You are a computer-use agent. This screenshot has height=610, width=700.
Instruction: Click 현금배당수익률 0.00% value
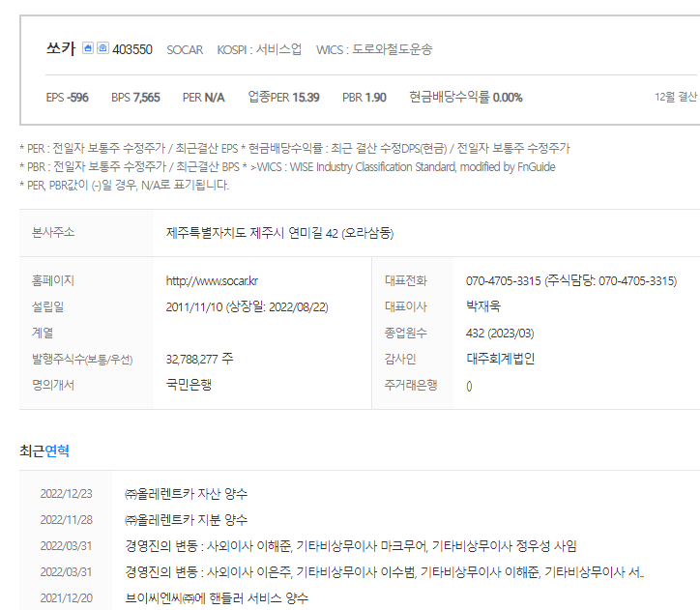[466, 97]
